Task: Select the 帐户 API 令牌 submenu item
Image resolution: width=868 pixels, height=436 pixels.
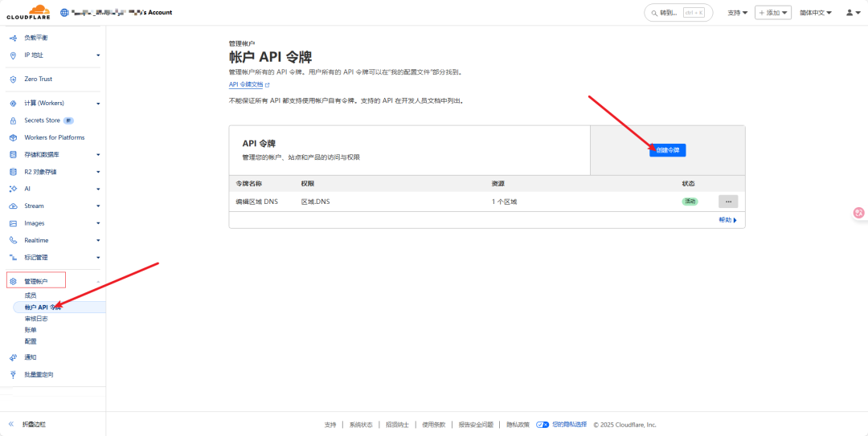Action: pyautogui.click(x=59, y=307)
